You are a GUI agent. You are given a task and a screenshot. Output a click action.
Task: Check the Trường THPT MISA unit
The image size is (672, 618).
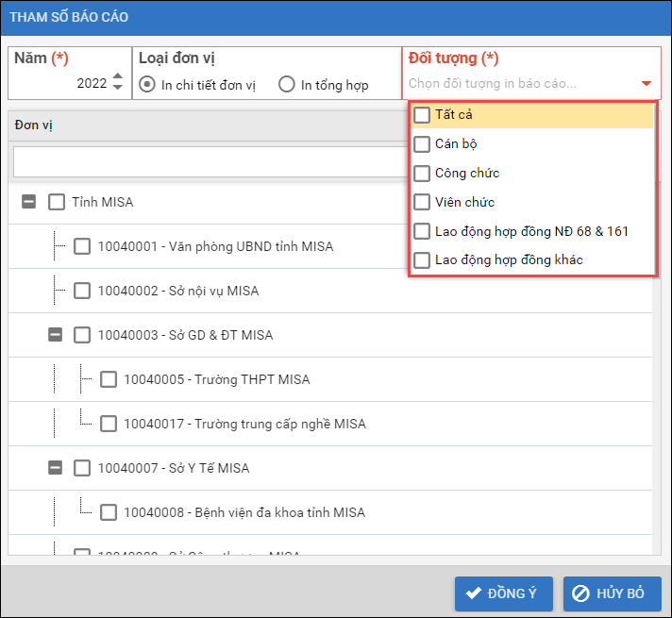109,379
